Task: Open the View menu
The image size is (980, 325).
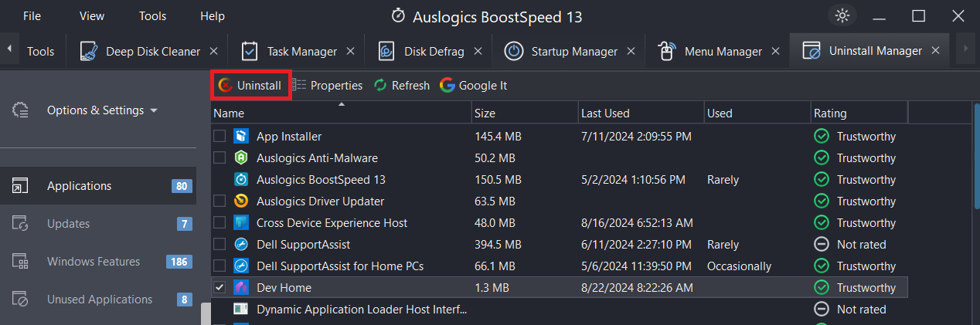Action: point(92,15)
